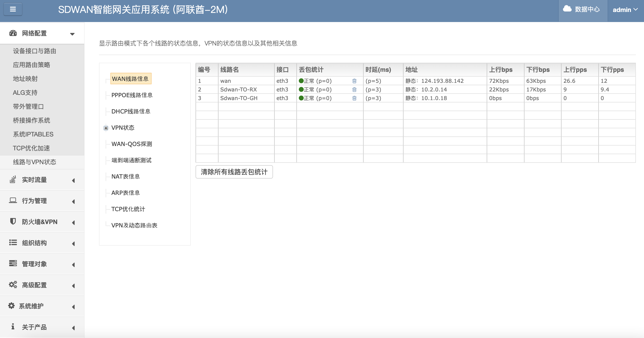The height and width of the screenshot is (338, 644).
Task: Click the gears icon for 高级配置
Action: coord(13,285)
